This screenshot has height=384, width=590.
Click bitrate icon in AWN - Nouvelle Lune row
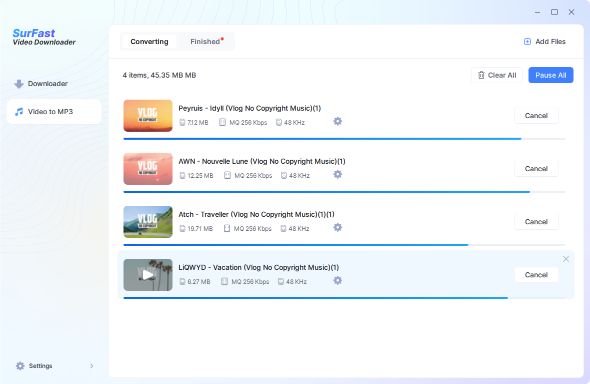(x=227, y=176)
